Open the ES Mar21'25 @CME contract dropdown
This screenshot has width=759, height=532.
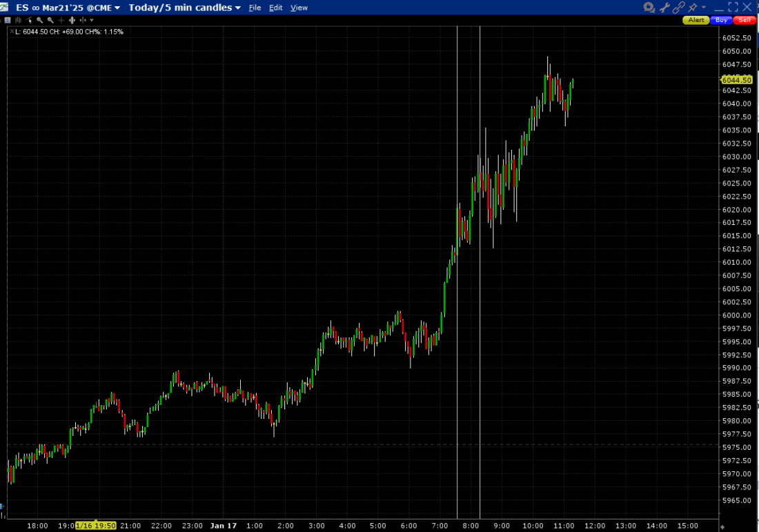click(x=68, y=8)
